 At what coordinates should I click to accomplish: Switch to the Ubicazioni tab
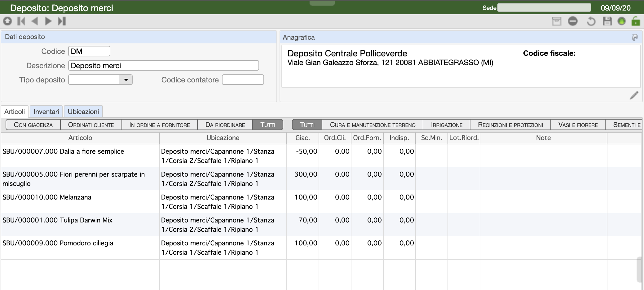[x=83, y=112]
